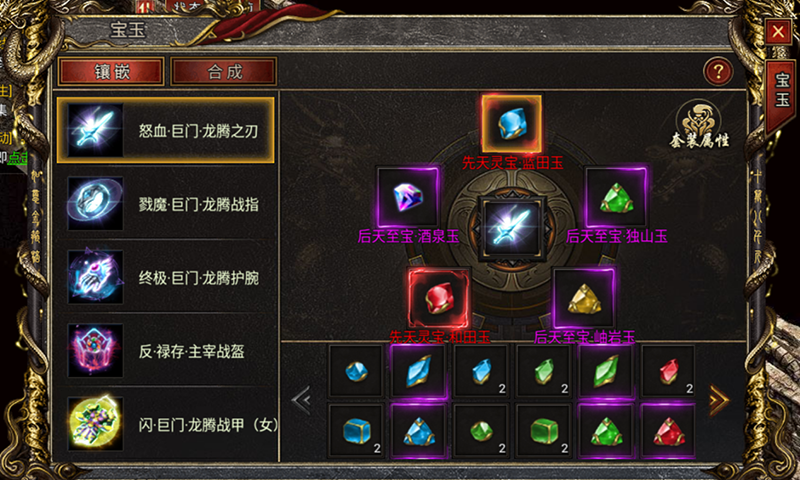The width and height of the screenshot is (800, 480).
Task: Select 怒血·巨门·龙腾之刃 equipment entry
Action: [x=165, y=131]
